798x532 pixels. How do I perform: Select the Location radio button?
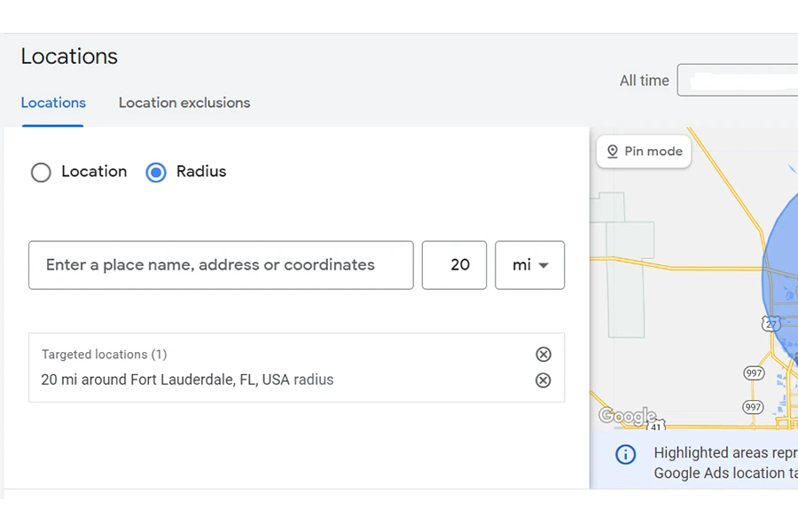pos(41,172)
